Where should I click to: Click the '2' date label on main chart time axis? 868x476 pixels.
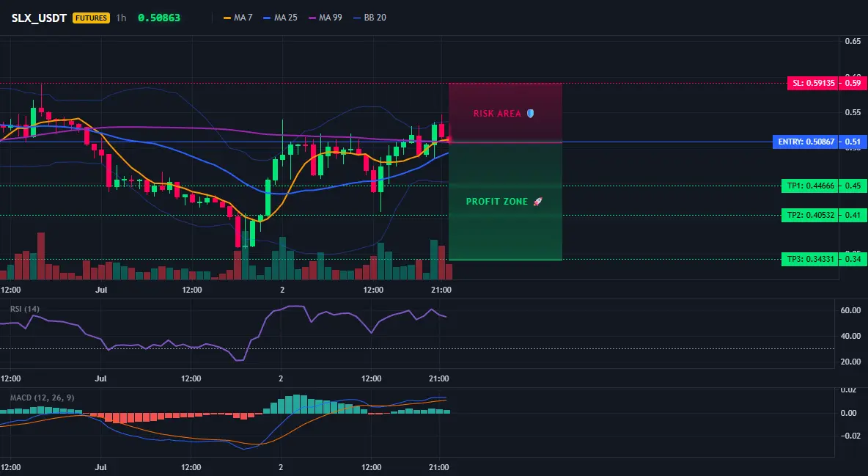tap(282, 290)
